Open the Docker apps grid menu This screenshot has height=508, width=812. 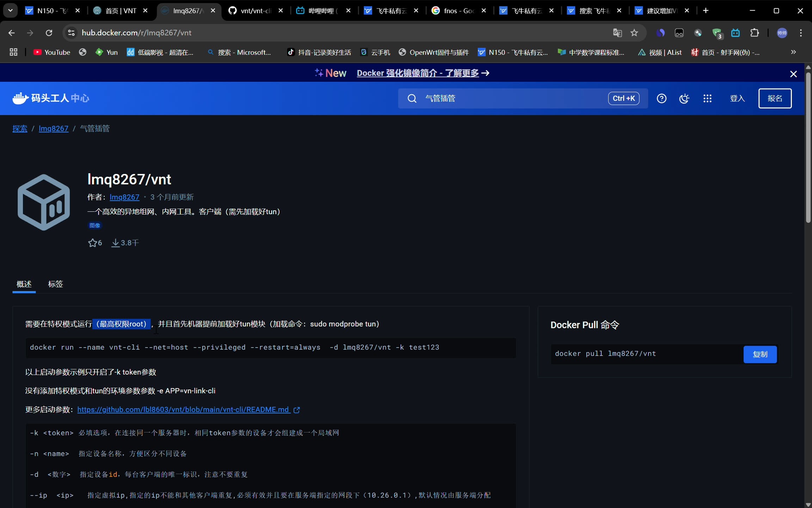707,98
